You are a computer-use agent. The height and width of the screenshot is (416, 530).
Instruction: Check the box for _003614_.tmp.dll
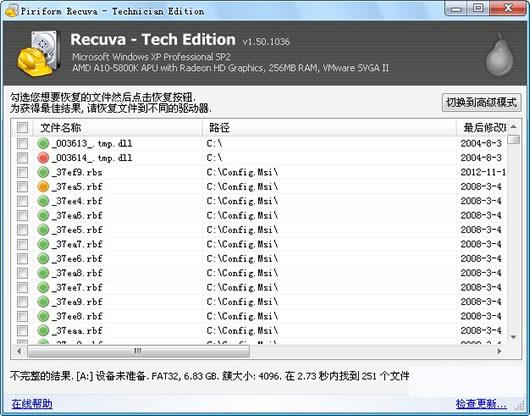point(22,157)
